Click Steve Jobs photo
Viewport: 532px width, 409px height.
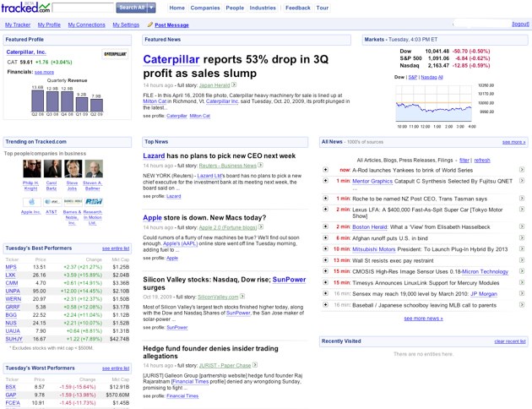[x=73, y=169]
